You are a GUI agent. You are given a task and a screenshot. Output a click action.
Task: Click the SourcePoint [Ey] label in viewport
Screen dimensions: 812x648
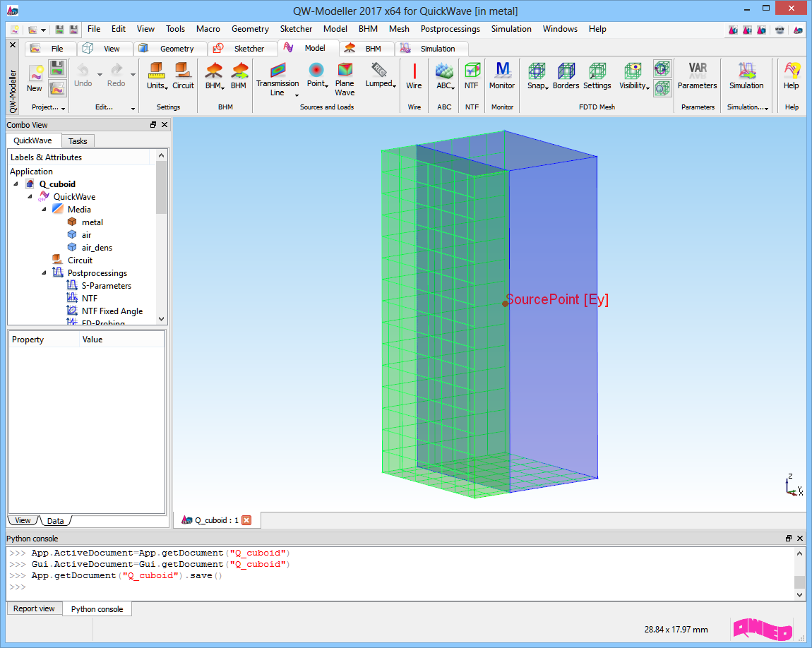(x=557, y=300)
